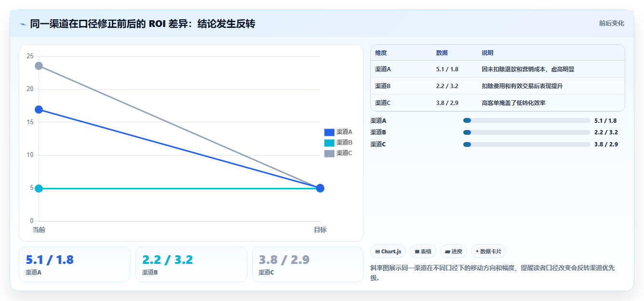Viewport: 644px width, 301px height.
Task: Select the 表格 tag
Action: click(423, 251)
